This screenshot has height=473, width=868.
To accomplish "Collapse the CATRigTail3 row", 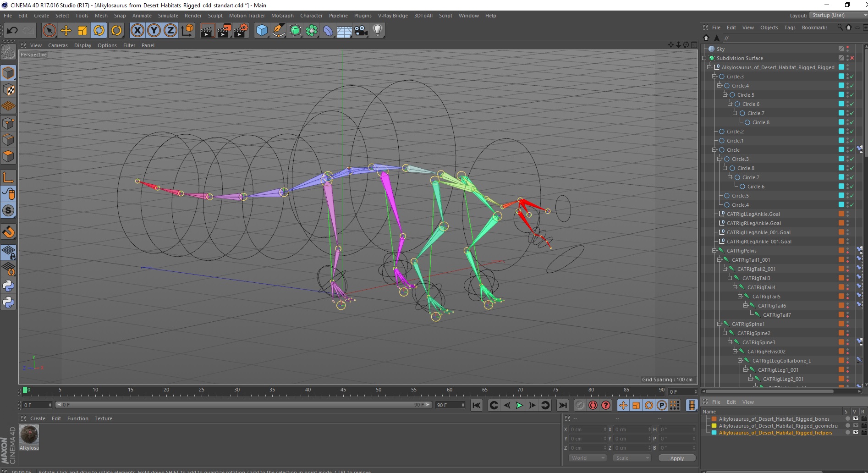I will coord(730,278).
